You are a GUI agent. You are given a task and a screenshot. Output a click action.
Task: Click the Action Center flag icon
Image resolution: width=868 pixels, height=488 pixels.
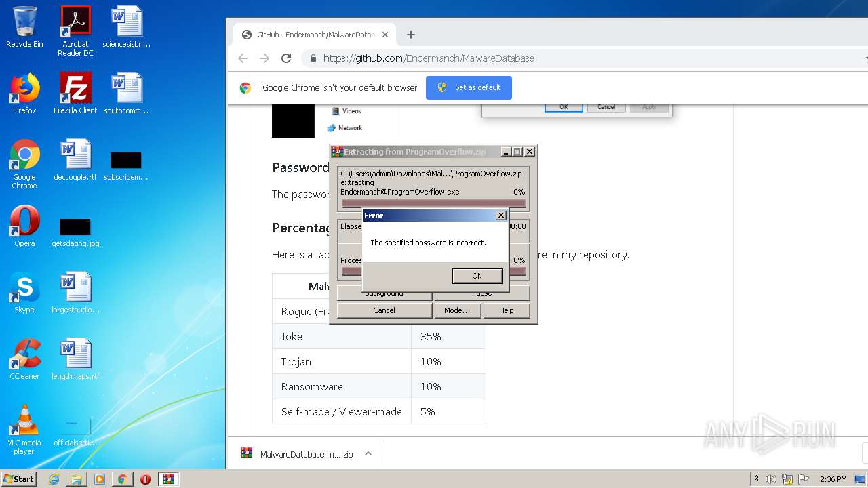802,479
